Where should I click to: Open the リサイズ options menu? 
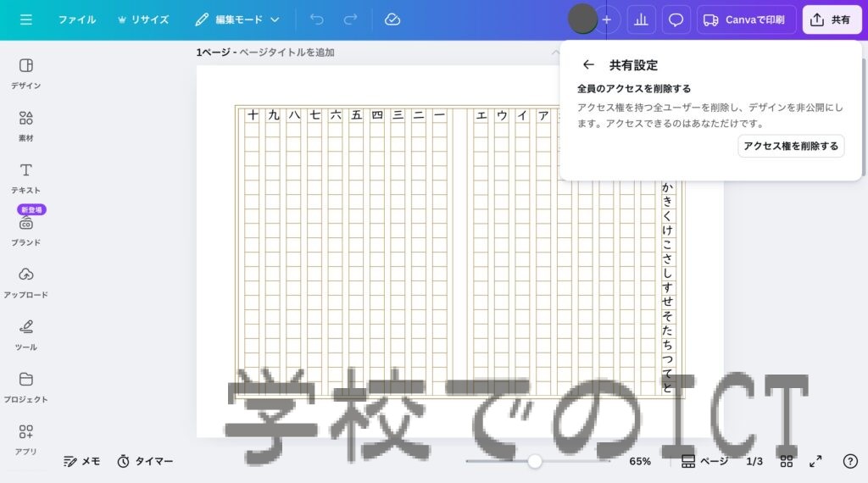click(142, 19)
